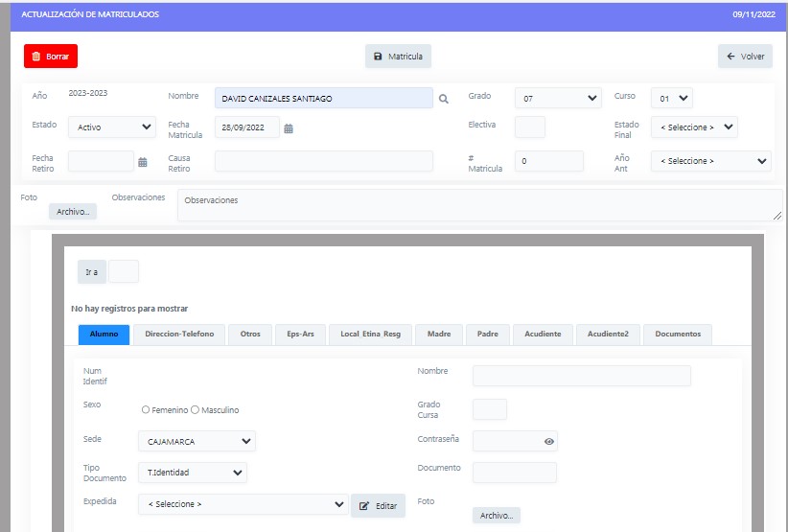788x532 pixels.
Task: Click the red Borrar delete button
Action: 51,57
